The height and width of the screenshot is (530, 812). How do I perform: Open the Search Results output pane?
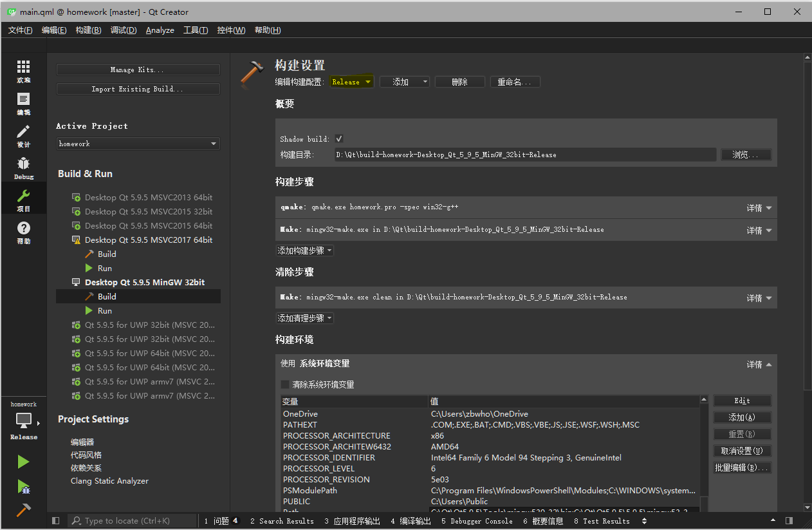282,520
